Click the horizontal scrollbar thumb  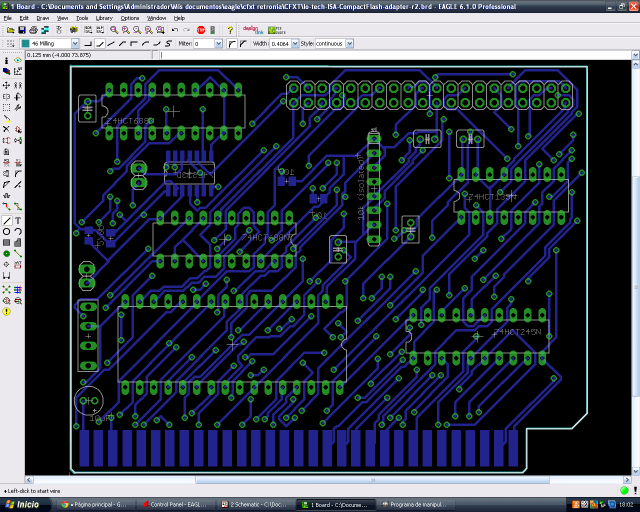(x=372, y=480)
